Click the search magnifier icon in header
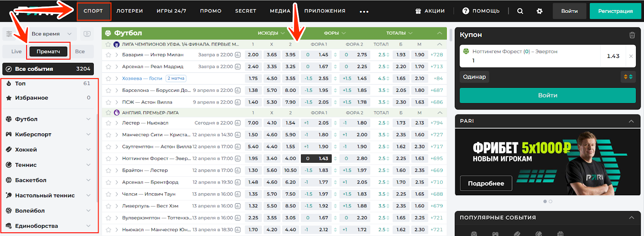 tap(520, 11)
